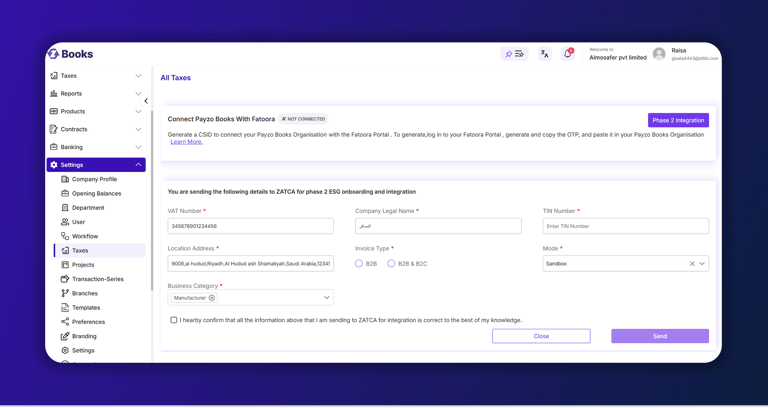768x408 pixels.
Task: Open Projects in settings submenu
Action: pos(83,265)
